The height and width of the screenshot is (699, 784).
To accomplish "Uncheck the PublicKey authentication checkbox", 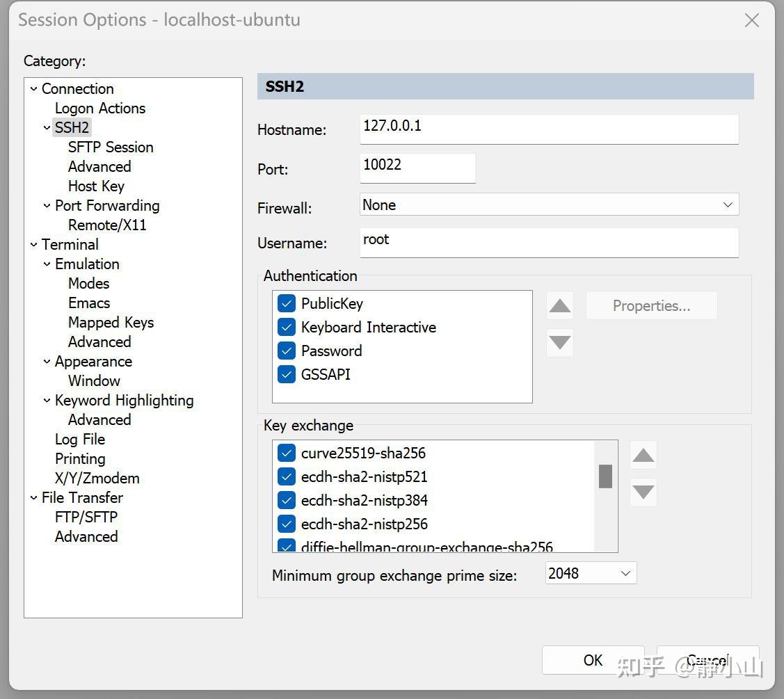I will 287,303.
